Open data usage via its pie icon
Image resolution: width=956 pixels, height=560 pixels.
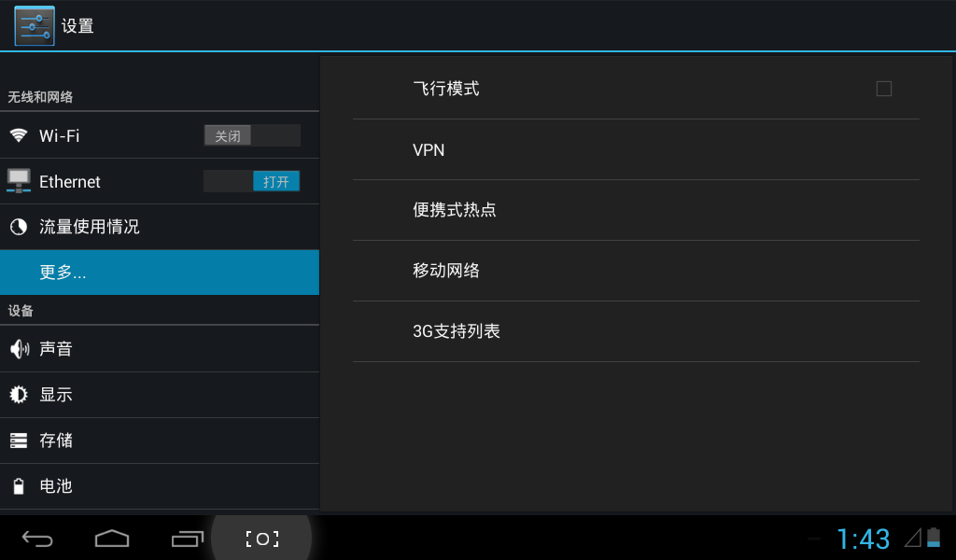19,227
